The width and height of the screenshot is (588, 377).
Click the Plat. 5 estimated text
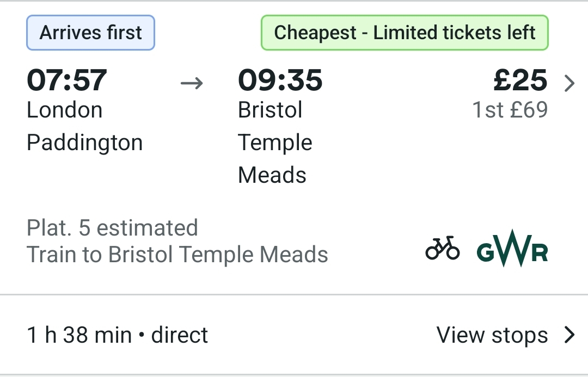click(112, 228)
